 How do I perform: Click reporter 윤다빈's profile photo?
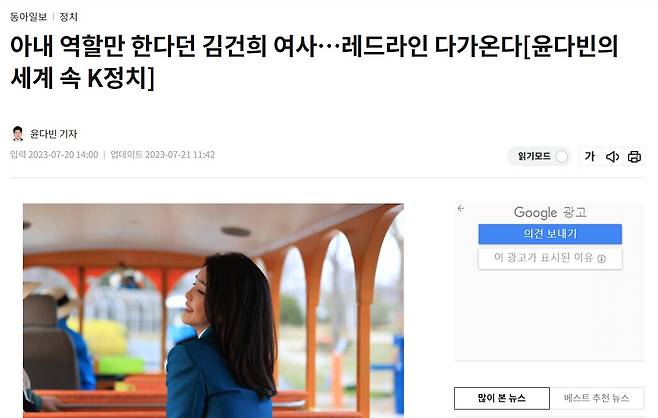[x=18, y=133]
